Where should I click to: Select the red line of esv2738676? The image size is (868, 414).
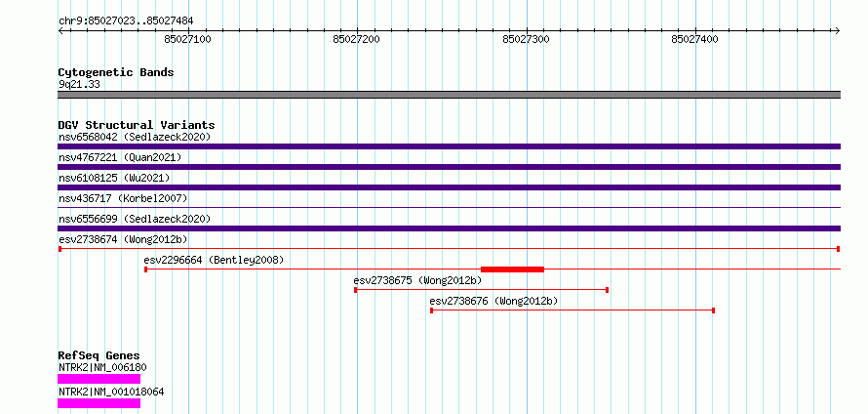point(572,310)
